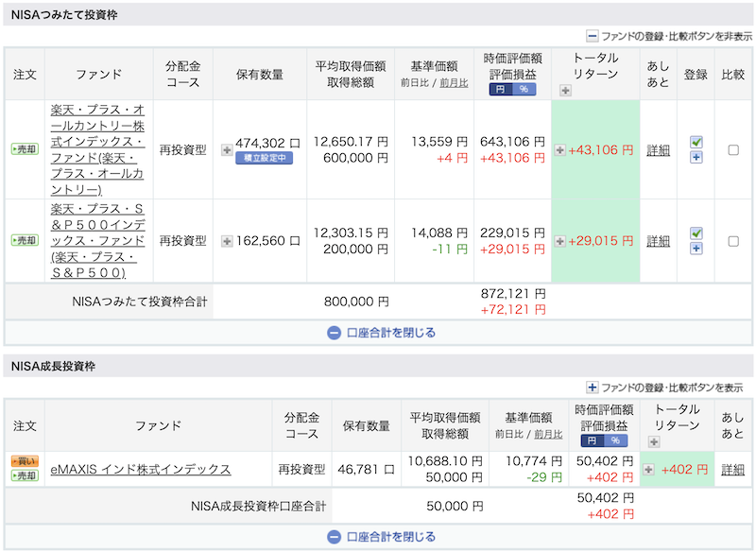Click 前月比 link in つみたて投資枠 基準価額 header
The height and width of the screenshot is (552, 756).
[454, 83]
